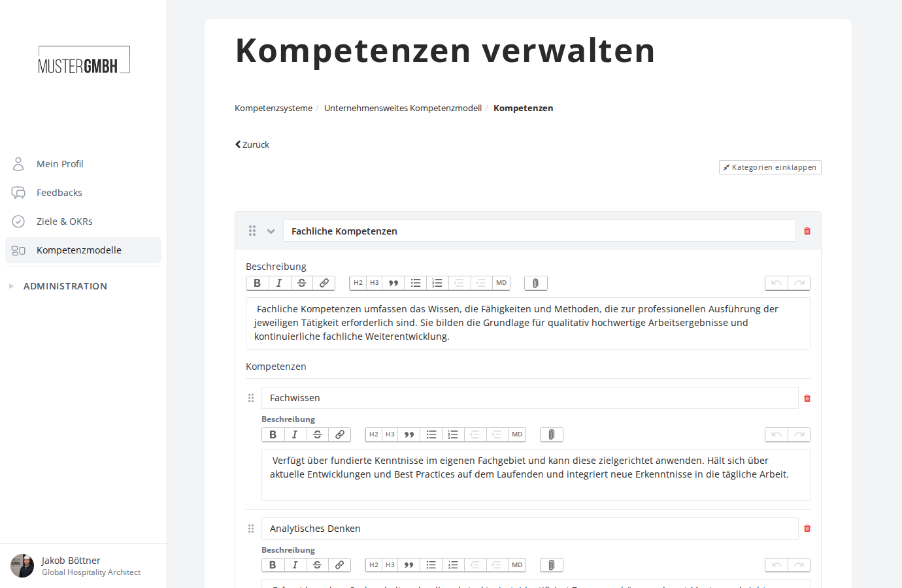Viewport: 902px width, 588px height.
Task: Click italic in Fachwissen description toolbar
Action: (x=295, y=434)
